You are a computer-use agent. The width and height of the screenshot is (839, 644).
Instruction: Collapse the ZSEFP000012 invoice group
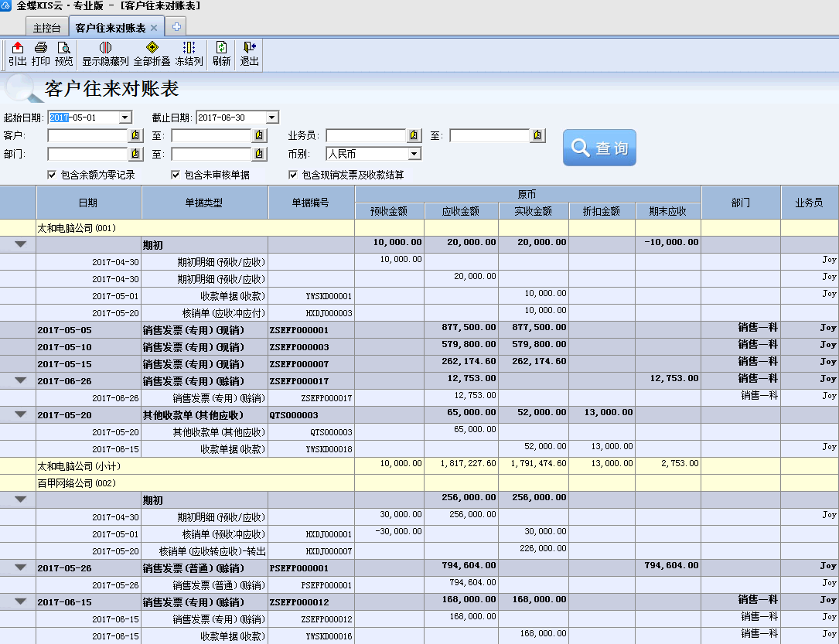[x=20, y=601]
